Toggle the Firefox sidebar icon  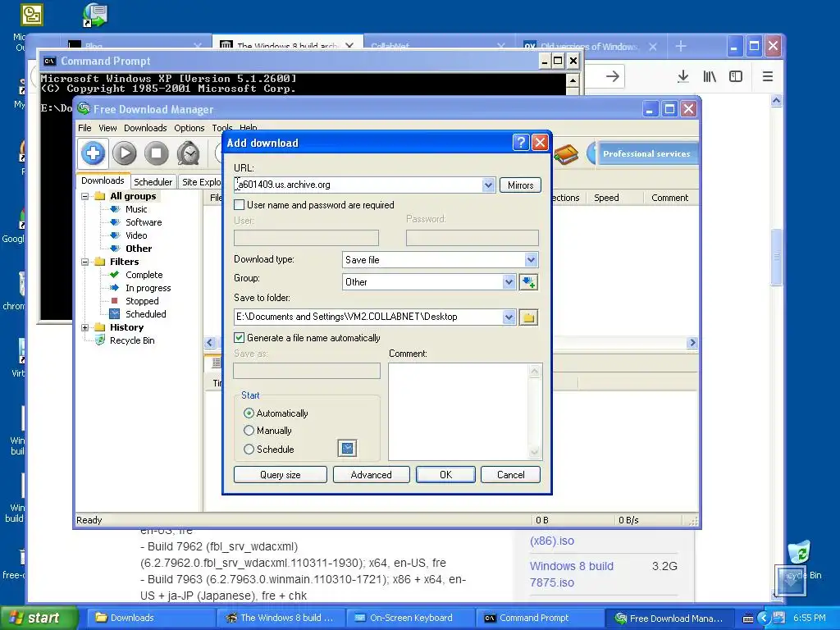pos(736,76)
